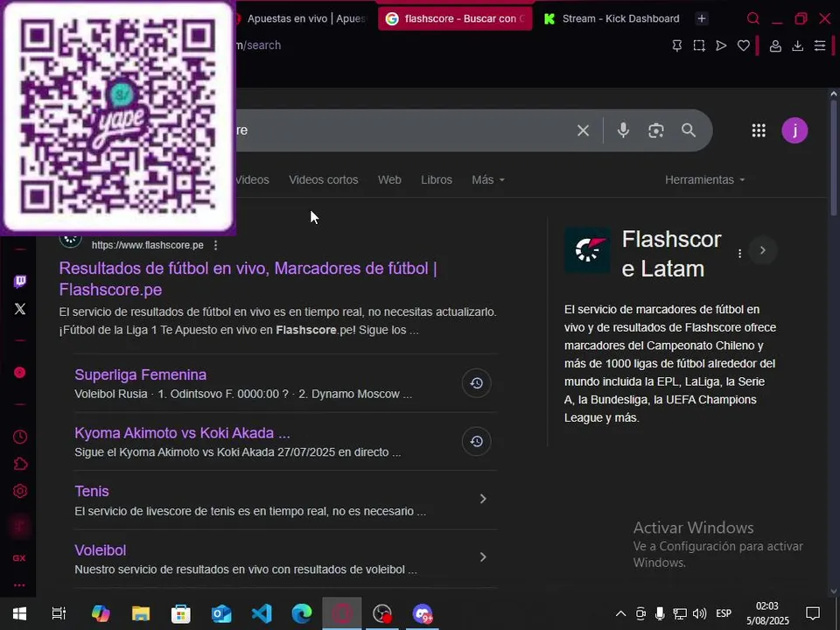Open options for flashscore.pe result
The height and width of the screenshot is (630, 840).
tap(215, 245)
